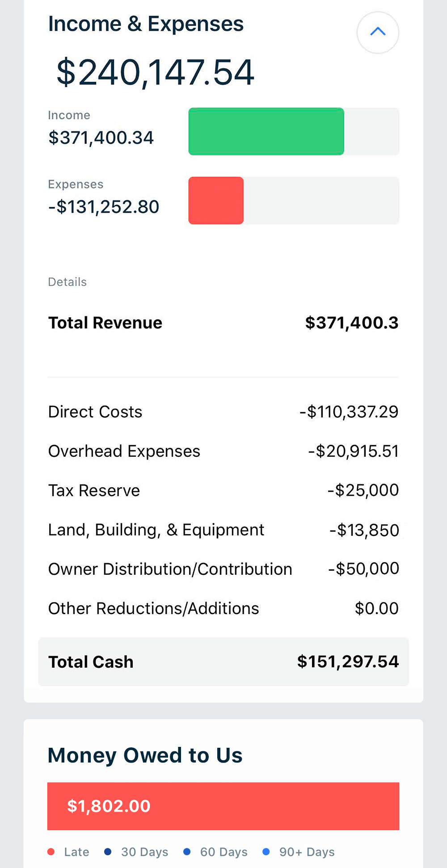
Task: Click the green Income progress bar
Action: [x=266, y=131]
